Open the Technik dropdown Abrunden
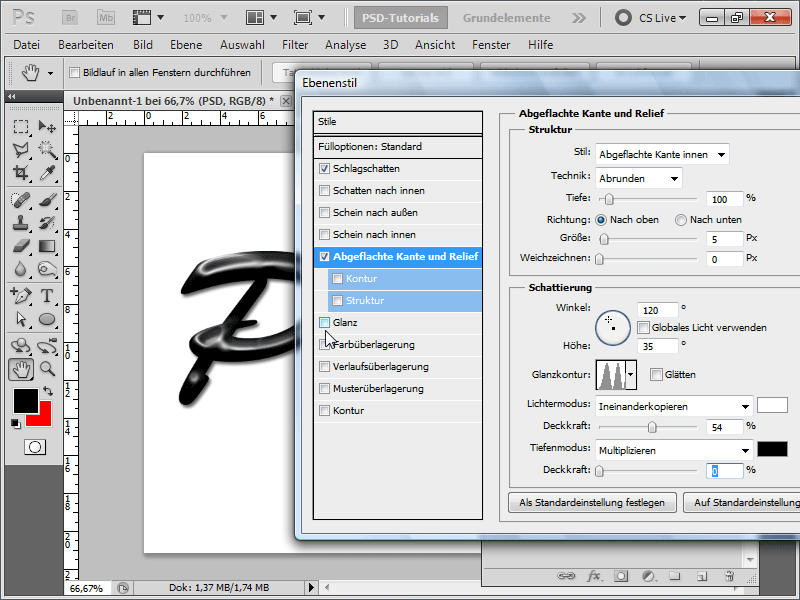Viewport: 800px width, 600px height. [x=639, y=178]
